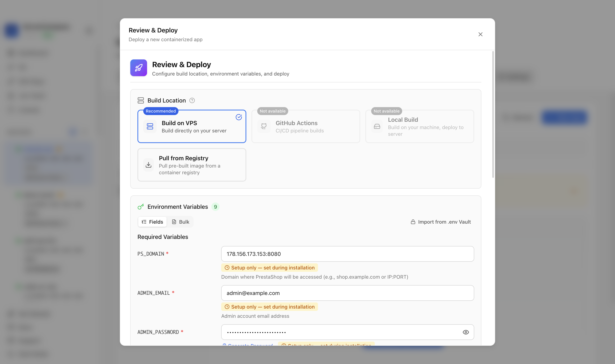Click the Setup only badge under PS_DOMAIN
Viewport: 615px width, 364px height.
click(269, 268)
